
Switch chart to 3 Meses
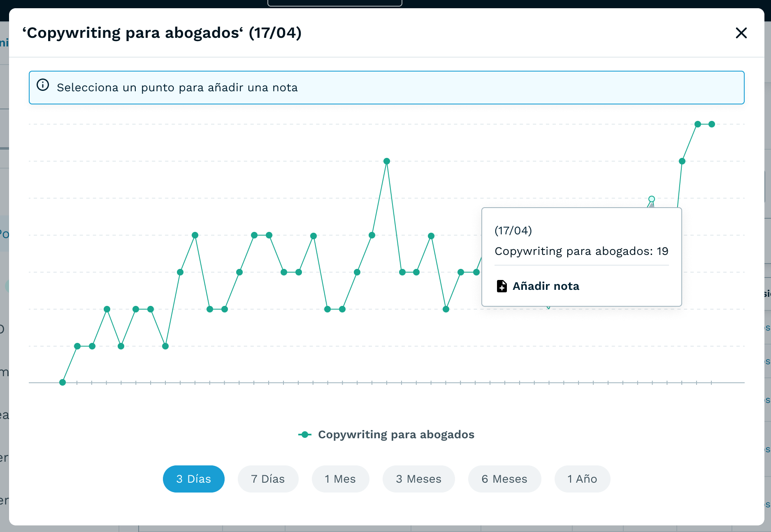click(x=418, y=479)
